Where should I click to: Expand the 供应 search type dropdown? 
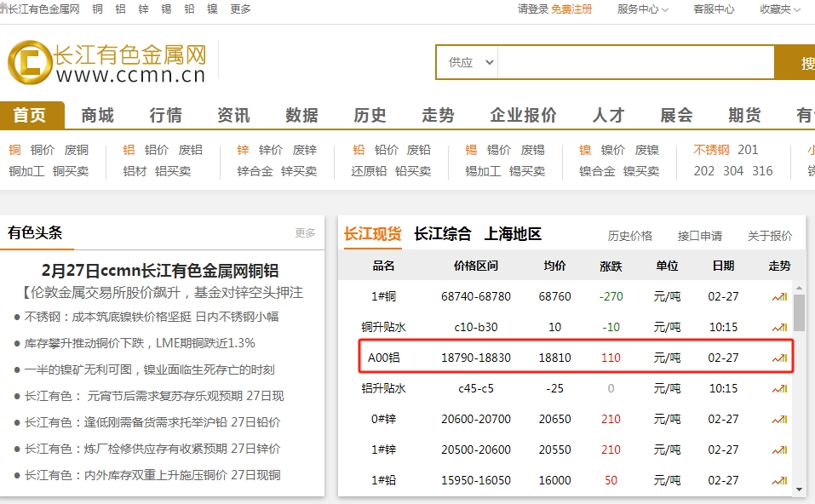tap(471, 62)
